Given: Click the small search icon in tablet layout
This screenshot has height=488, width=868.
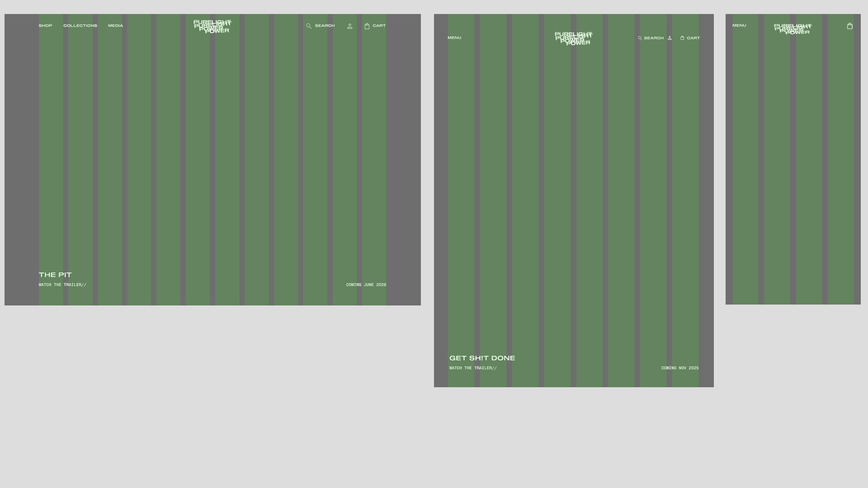Looking at the screenshot, I should [639, 38].
